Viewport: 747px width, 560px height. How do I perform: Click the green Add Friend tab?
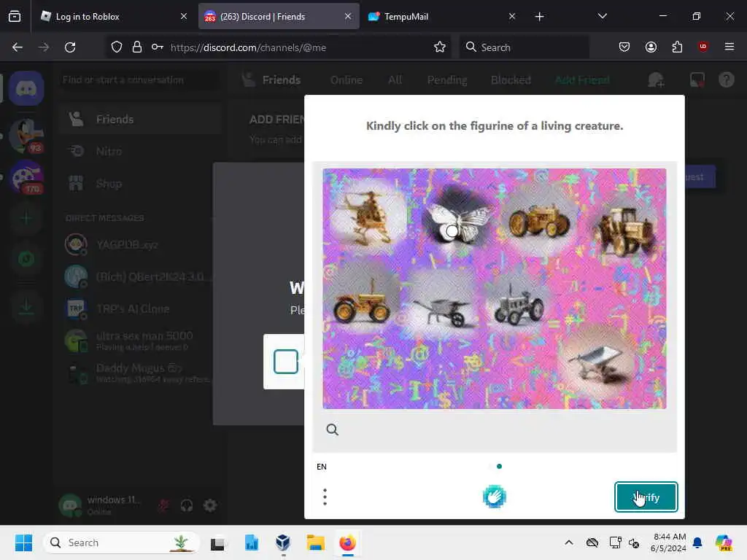582,80
